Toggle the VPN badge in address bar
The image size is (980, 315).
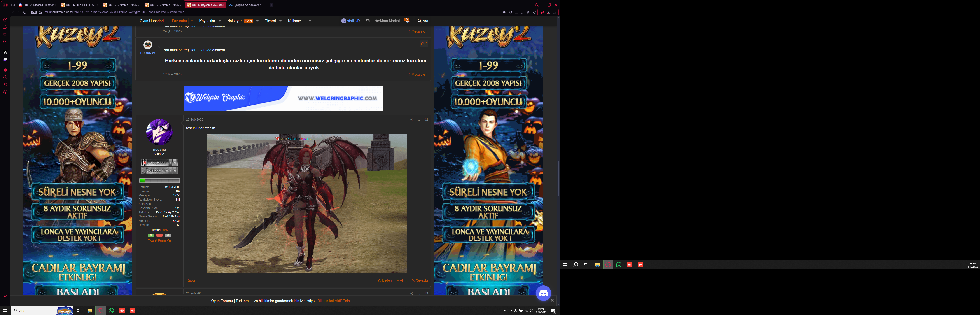pos(33,12)
